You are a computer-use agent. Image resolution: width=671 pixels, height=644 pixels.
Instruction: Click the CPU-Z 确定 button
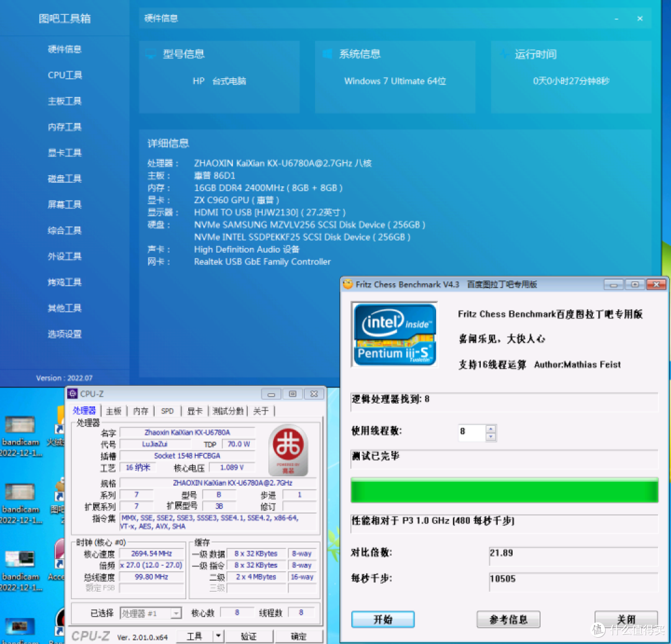point(298,637)
